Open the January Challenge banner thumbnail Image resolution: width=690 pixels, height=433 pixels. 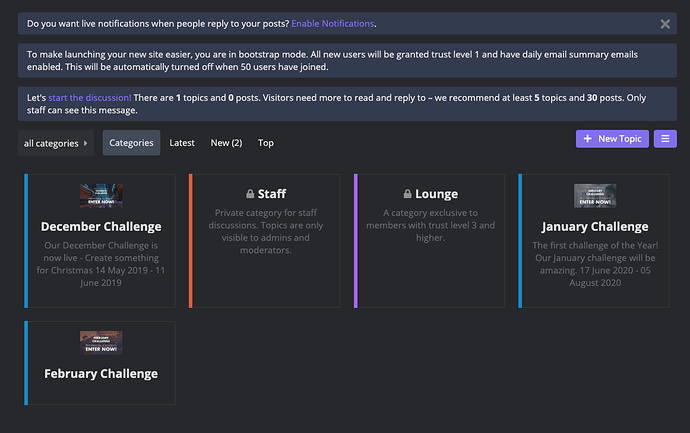point(595,195)
